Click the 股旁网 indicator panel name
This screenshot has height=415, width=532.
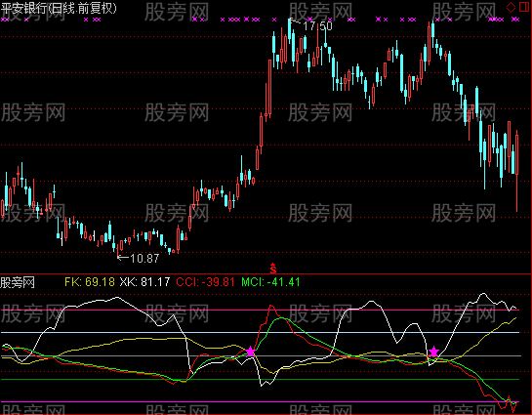18,282
